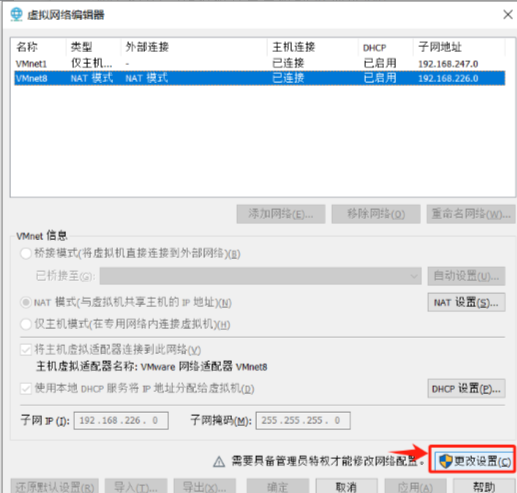Click the Virtual Network Editor globe icon
517x493 pixels.
(16, 15)
